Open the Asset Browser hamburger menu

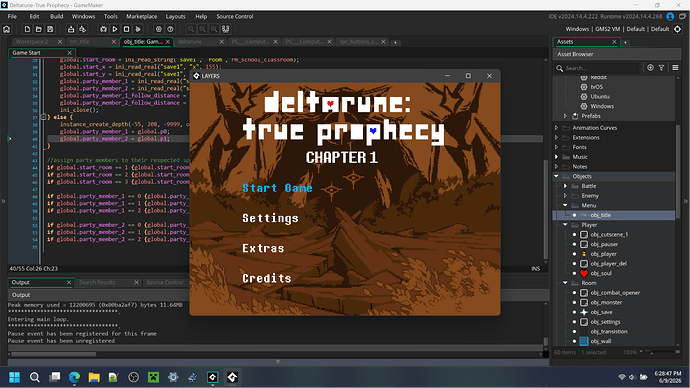click(675, 68)
